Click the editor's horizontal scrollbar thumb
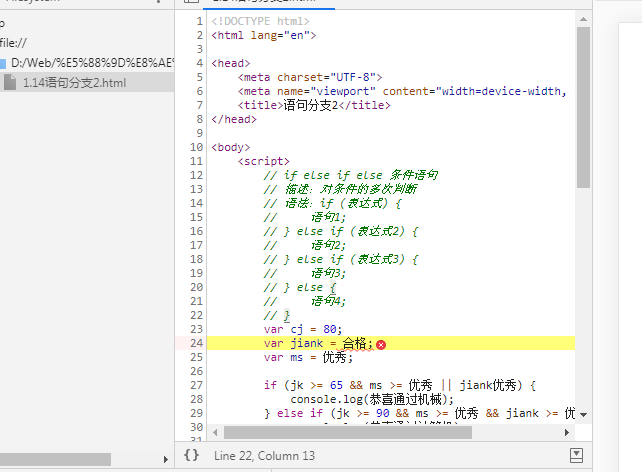This screenshot has height=472, width=642. pos(348,432)
